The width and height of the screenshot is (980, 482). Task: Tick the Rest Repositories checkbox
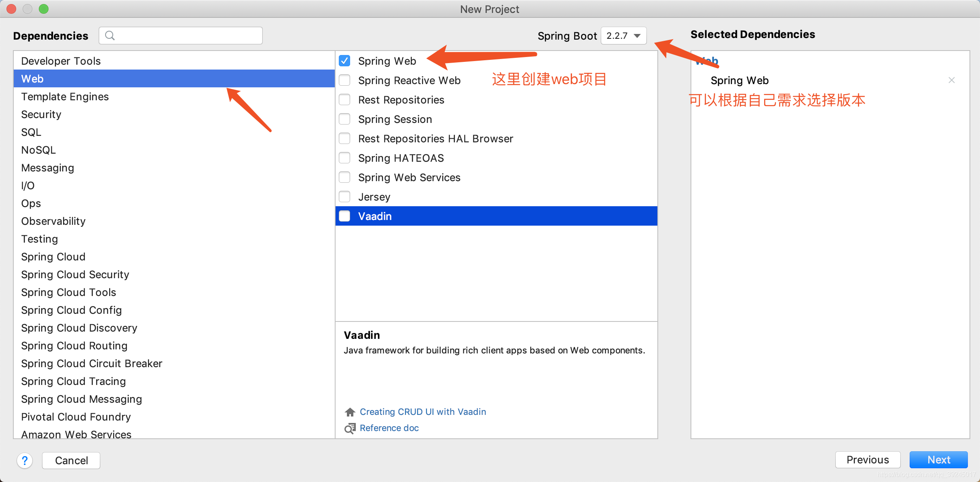coord(344,99)
